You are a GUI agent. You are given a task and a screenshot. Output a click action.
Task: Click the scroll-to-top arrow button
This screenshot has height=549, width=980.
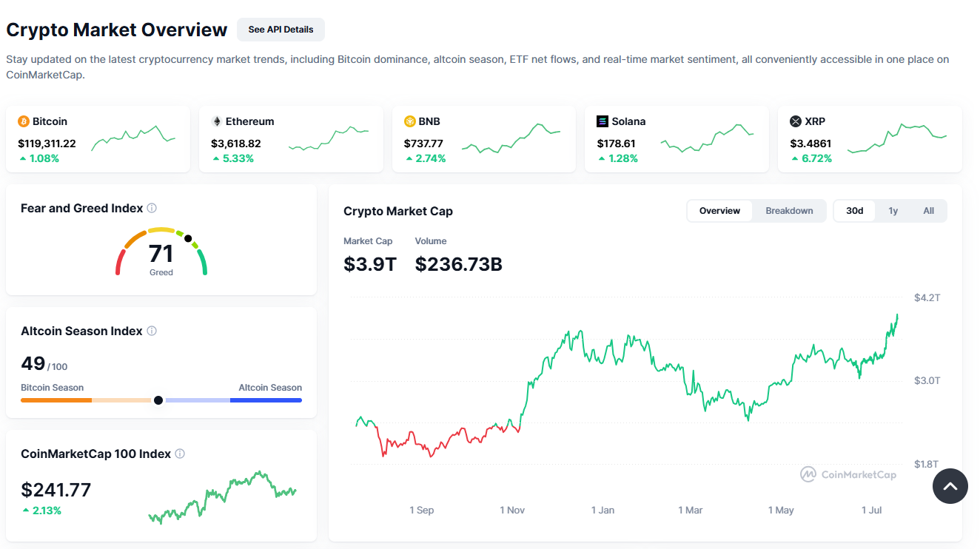click(950, 486)
